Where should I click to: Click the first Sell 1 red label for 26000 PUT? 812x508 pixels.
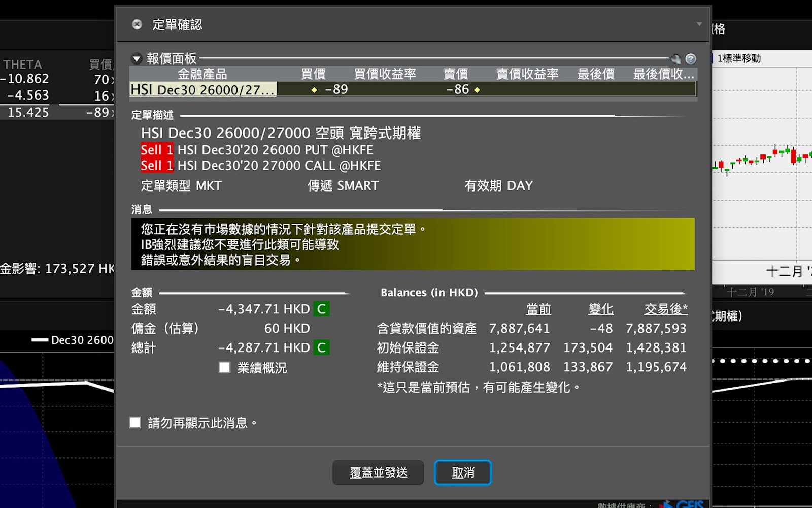coord(157,150)
